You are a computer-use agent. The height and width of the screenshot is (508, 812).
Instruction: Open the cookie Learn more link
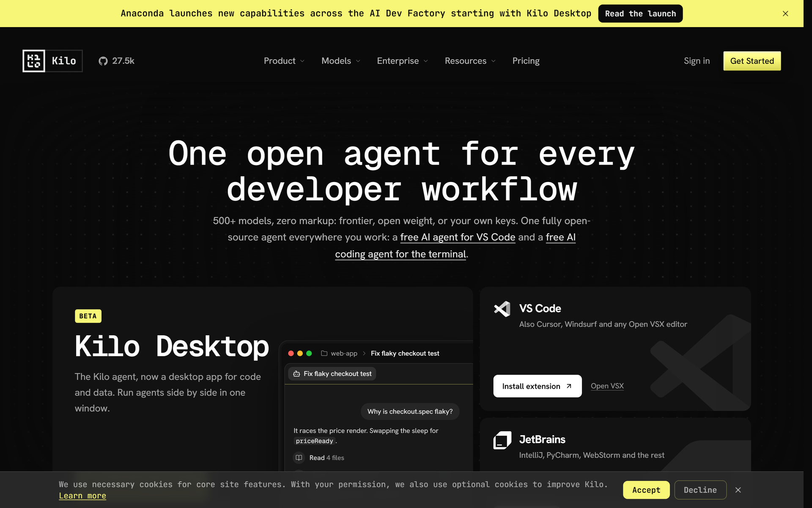click(x=82, y=496)
